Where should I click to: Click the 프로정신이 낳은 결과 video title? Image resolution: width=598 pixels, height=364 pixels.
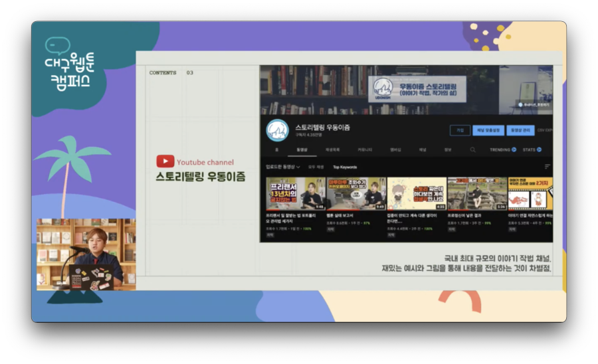[464, 216]
